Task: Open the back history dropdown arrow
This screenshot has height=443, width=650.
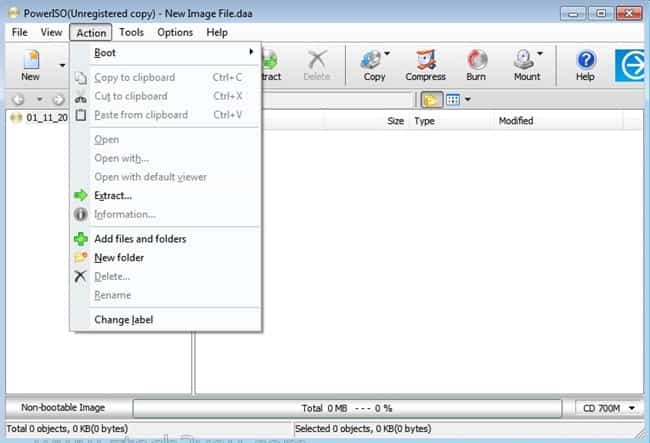Action: click(39, 99)
